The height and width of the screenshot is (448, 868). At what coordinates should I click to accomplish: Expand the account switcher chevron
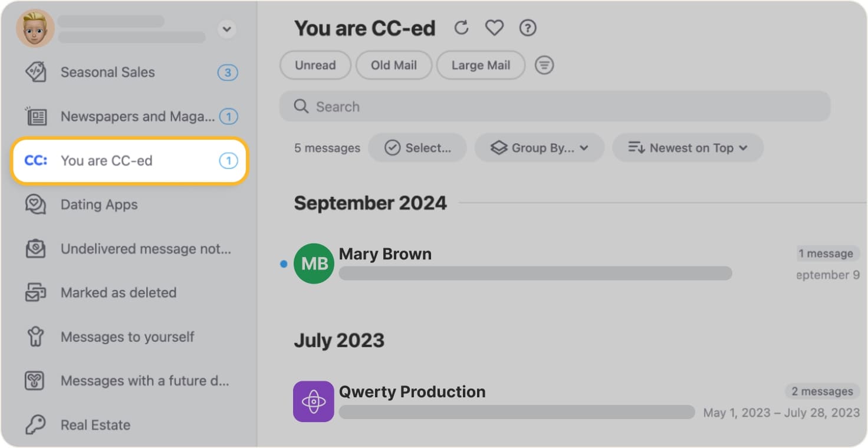click(x=227, y=29)
